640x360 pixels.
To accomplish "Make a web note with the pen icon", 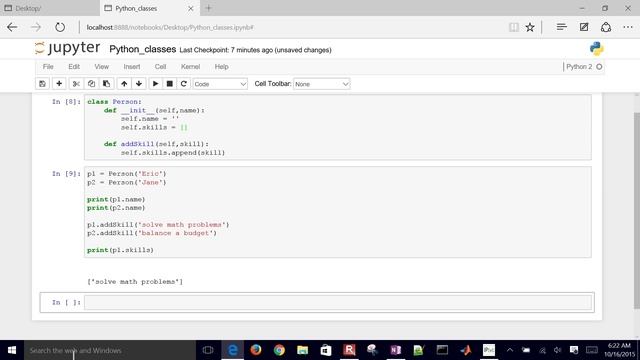I will point(584,27).
